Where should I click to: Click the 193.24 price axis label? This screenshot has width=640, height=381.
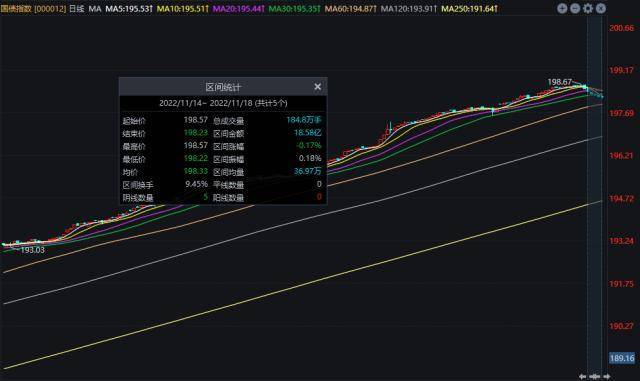622,241
